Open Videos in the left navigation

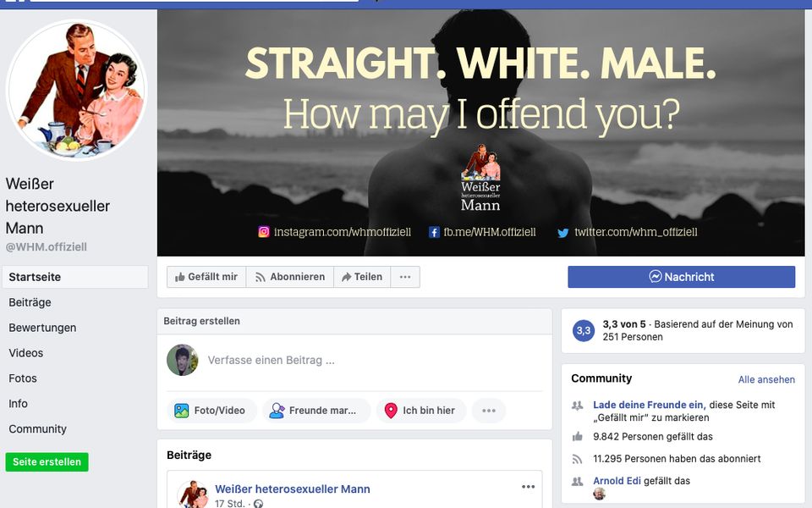point(26,353)
